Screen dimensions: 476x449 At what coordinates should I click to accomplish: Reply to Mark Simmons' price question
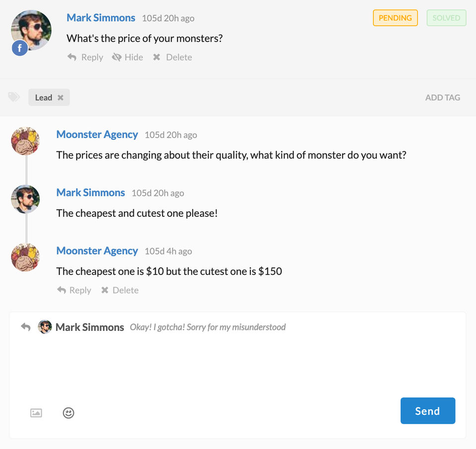(85, 57)
